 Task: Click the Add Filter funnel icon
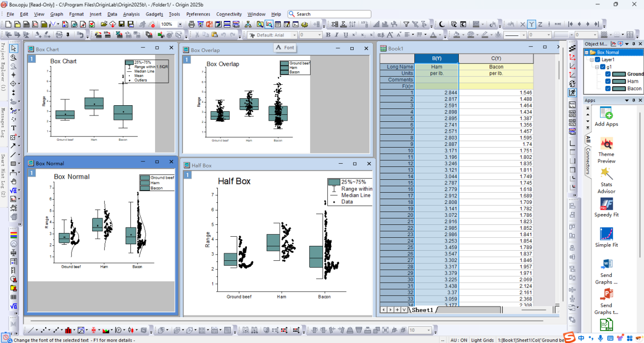(406, 24)
